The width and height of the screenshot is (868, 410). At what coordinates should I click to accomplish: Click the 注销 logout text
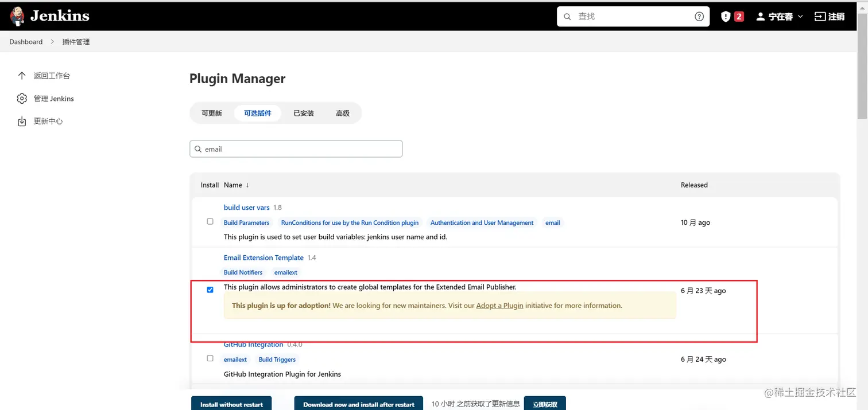[x=836, y=17]
